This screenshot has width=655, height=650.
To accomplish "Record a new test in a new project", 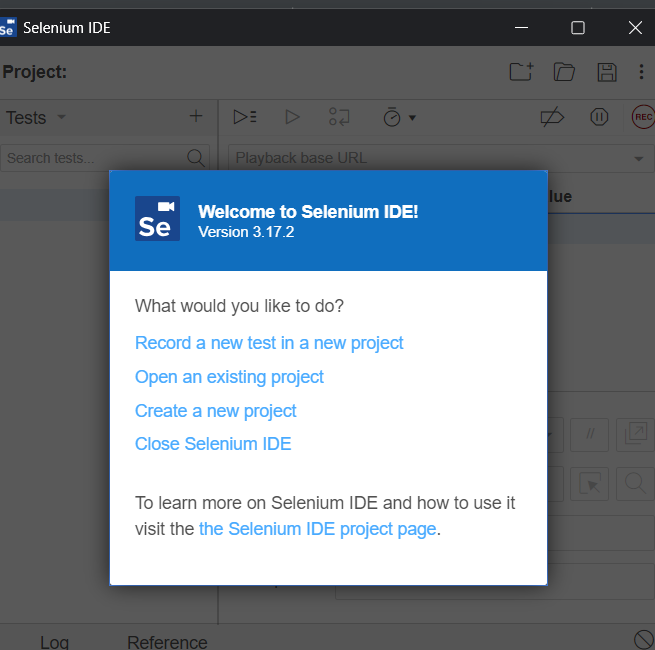I will 269,343.
